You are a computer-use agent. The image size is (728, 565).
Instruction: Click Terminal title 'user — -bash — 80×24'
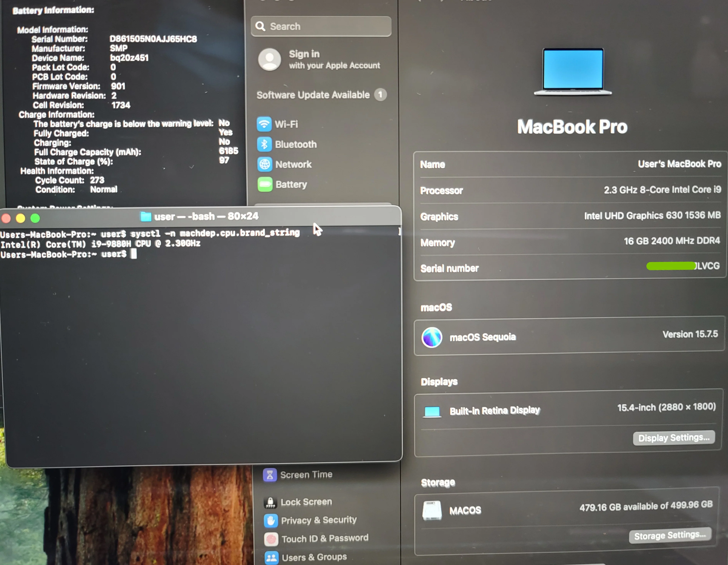(206, 216)
